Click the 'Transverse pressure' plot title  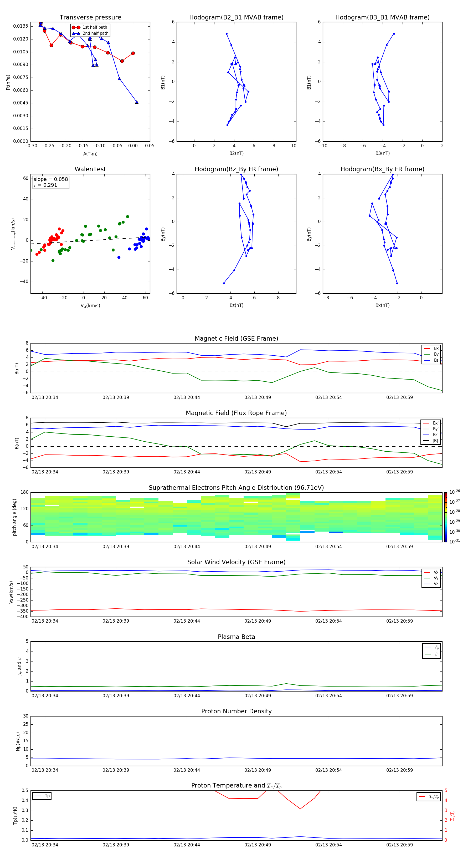tap(90, 18)
